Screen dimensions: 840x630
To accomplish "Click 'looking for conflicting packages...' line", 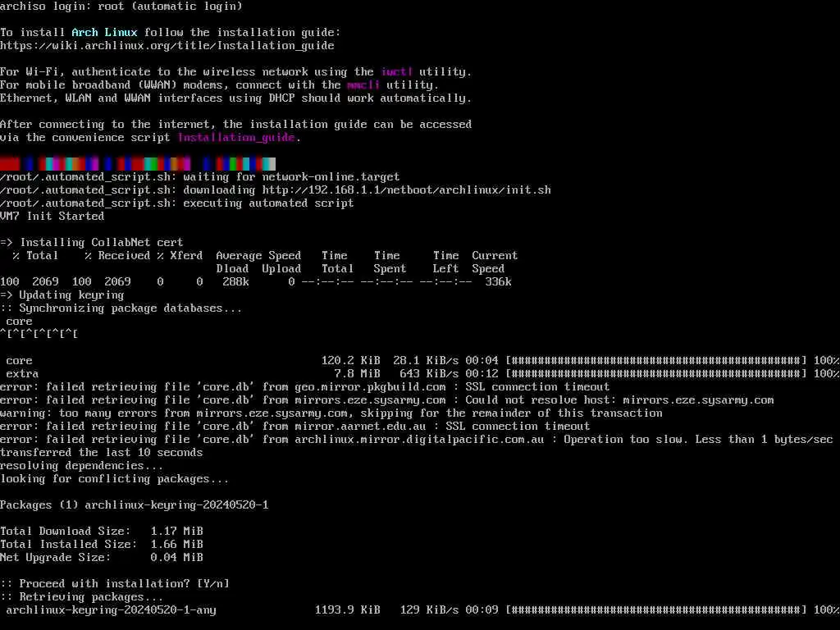I will [114, 478].
